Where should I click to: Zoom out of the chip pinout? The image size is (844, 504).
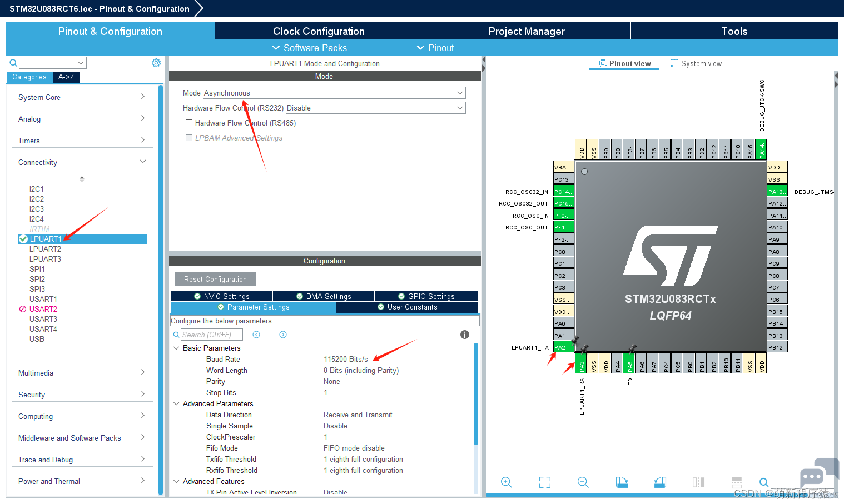point(583,482)
